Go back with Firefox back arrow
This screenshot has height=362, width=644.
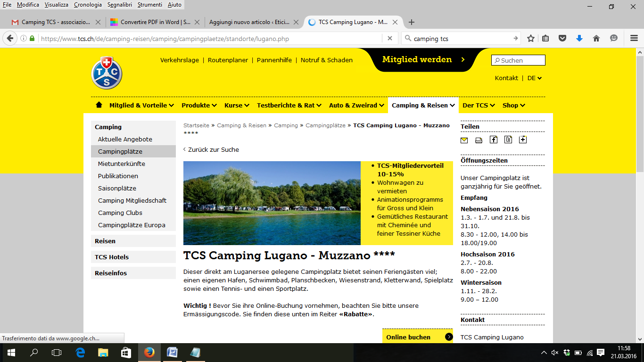[10, 39]
